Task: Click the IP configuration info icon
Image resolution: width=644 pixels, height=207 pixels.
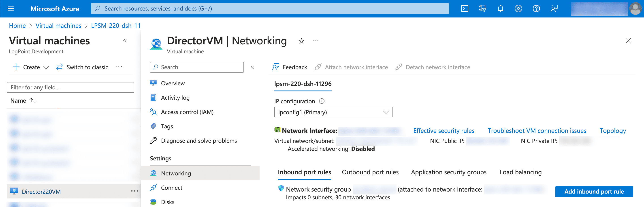Action: (322, 101)
